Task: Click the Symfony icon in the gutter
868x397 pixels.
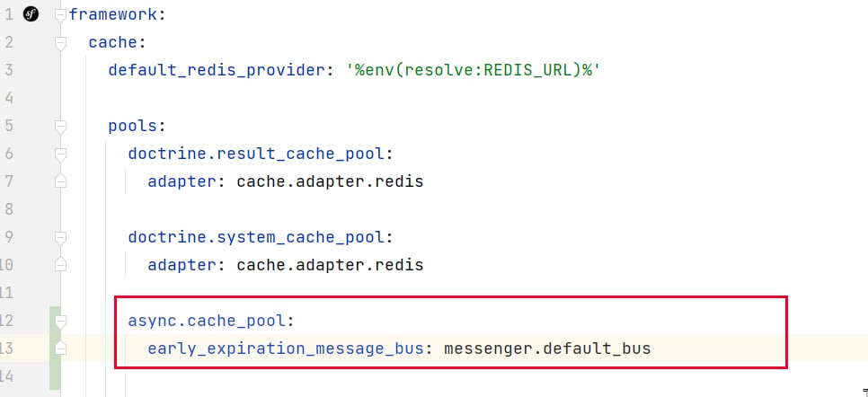Action: (31, 14)
